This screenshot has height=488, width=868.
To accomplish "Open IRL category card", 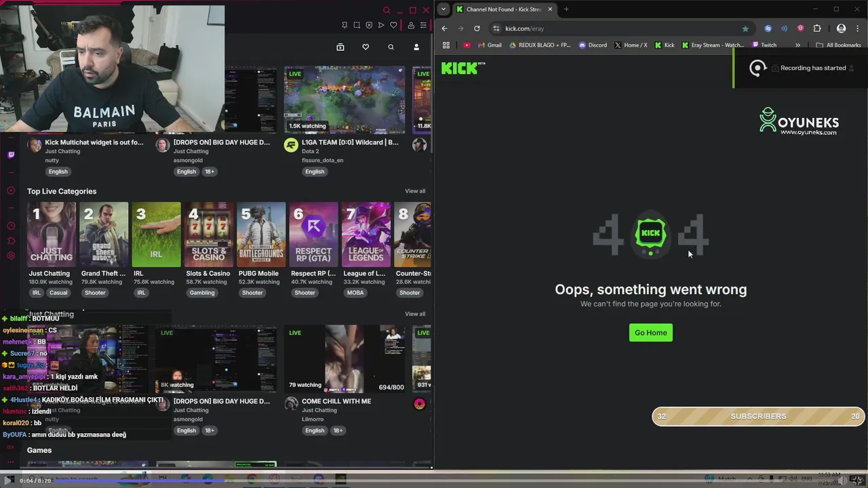I will [x=157, y=234].
